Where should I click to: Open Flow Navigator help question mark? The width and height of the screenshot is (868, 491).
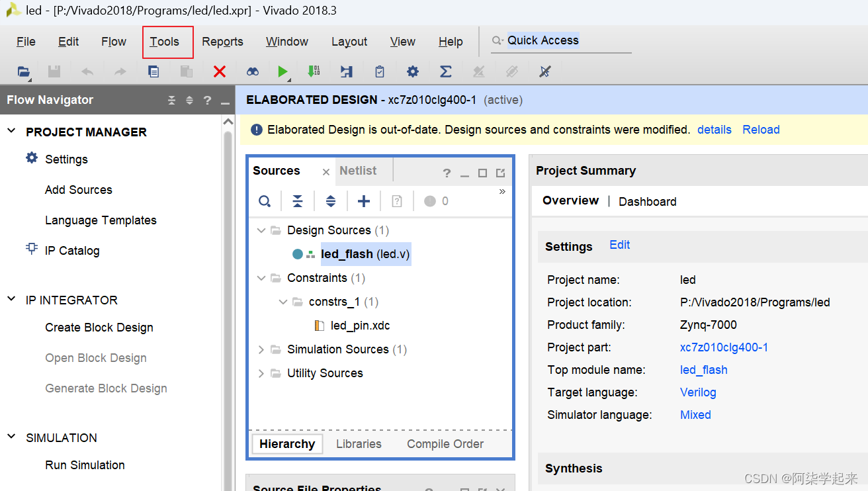(x=207, y=101)
